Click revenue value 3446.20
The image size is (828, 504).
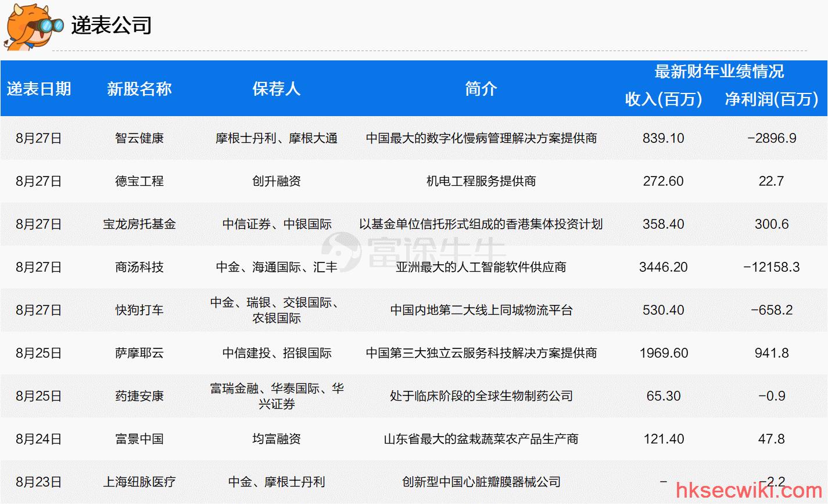tap(664, 267)
